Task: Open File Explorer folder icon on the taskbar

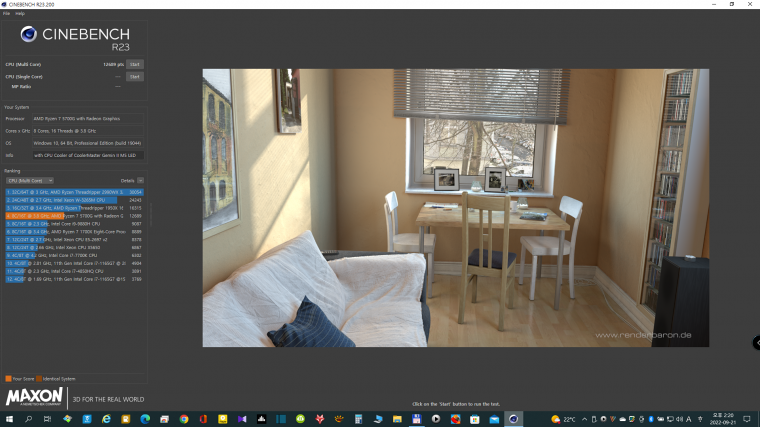Action: [x=397, y=419]
